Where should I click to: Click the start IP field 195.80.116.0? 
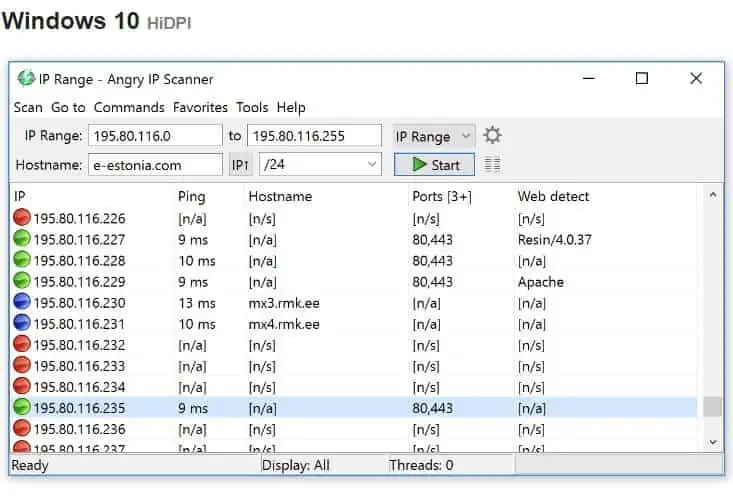pyautogui.click(x=155, y=136)
